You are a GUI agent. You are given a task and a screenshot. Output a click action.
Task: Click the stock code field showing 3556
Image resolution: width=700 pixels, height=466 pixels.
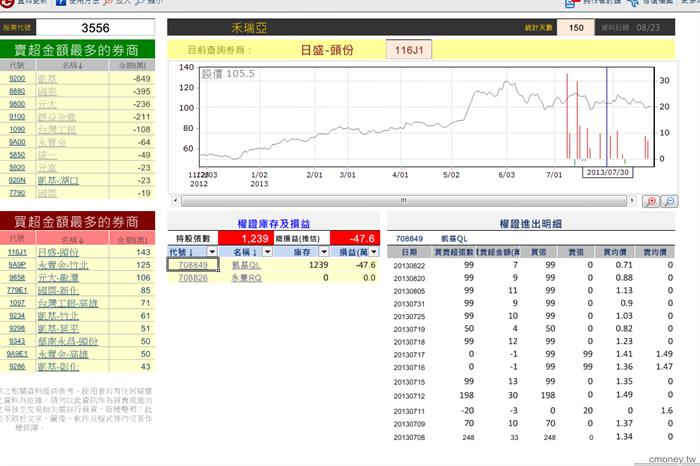pos(96,28)
